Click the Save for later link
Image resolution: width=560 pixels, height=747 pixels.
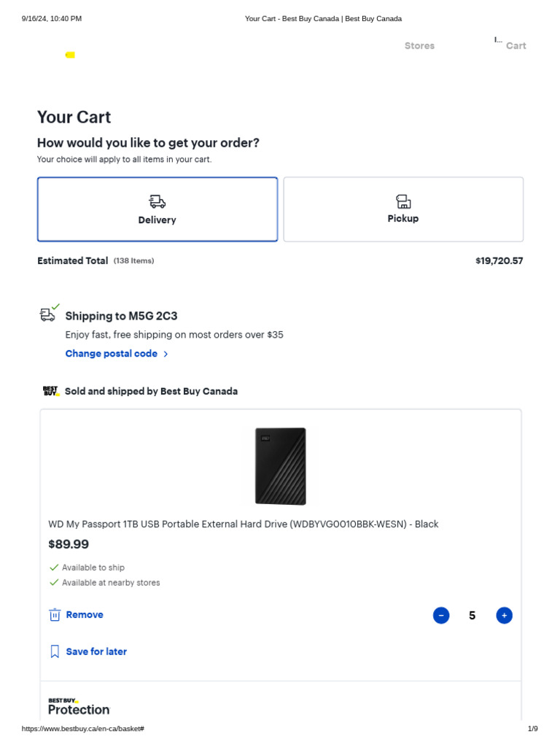(96, 651)
